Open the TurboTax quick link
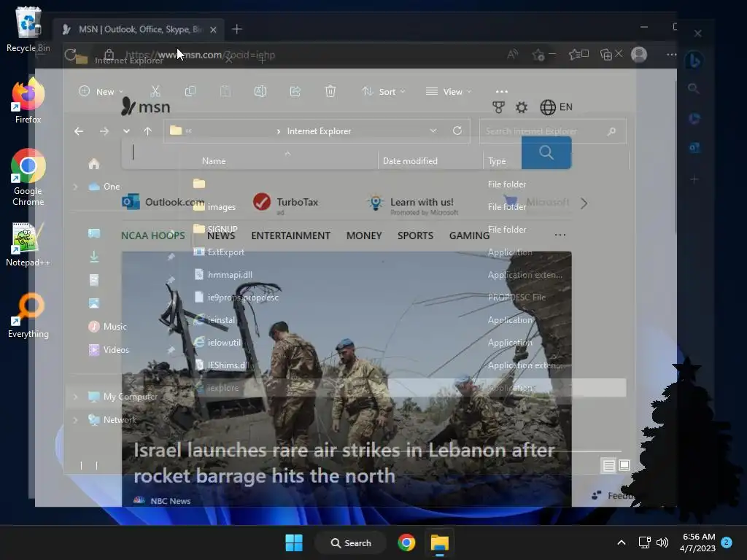The width and height of the screenshot is (747, 560). [x=286, y=203]
